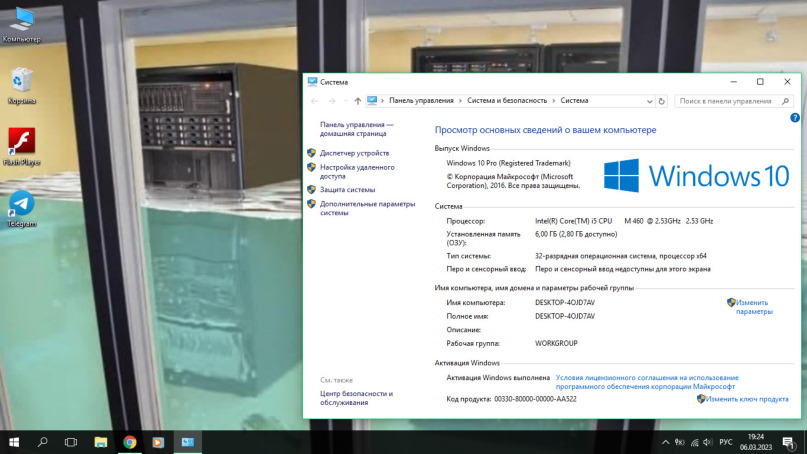Screen dimensions: 807x454
Task: Open Дополнительные параметры системы
Action: [x=367, y=208]
